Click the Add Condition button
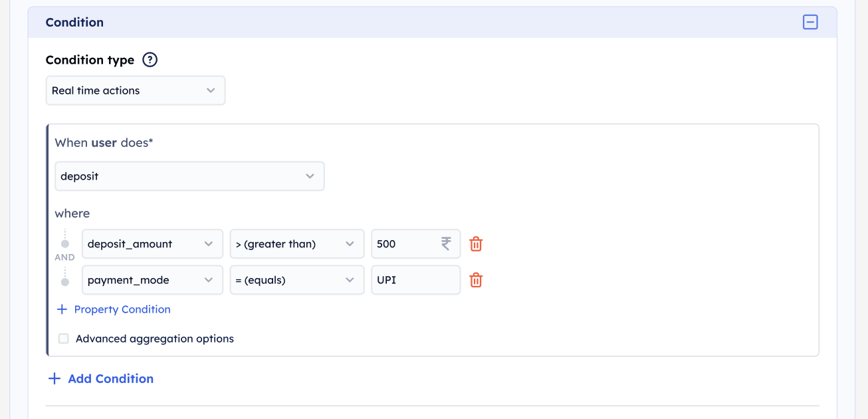 point(110,378)
